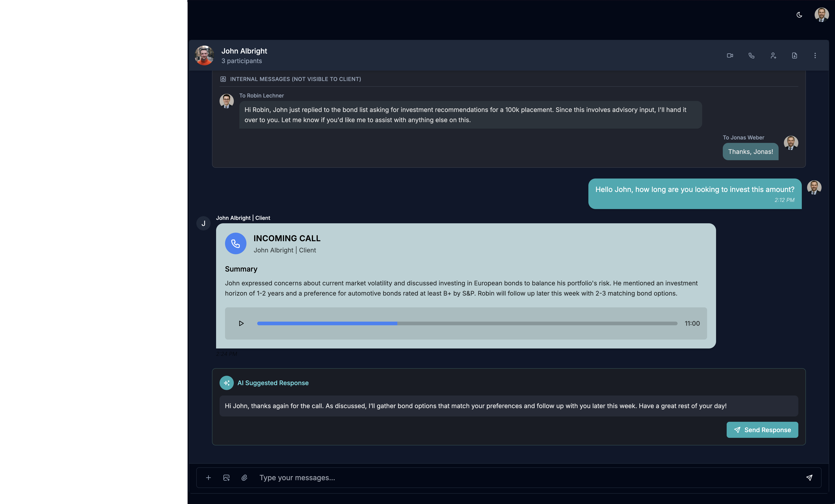
Task: Add an image using the image icon
Action: [x=226, y=478]
